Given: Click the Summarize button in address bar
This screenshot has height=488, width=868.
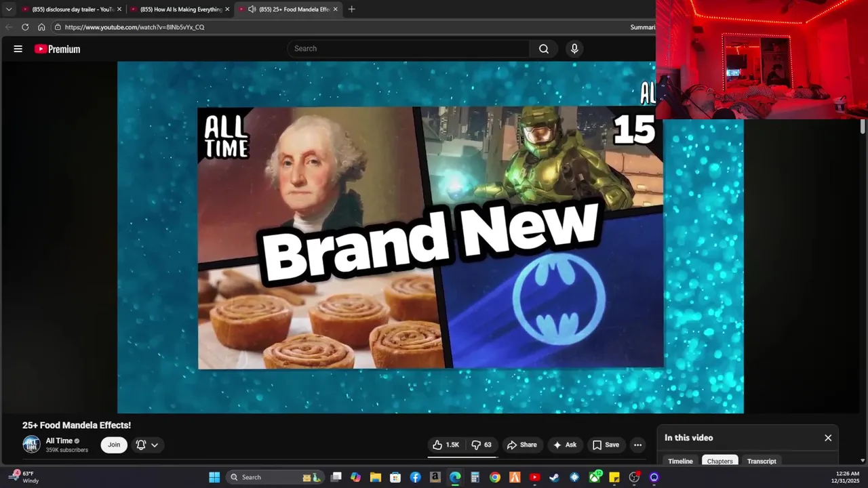Looking at the screenshot, I should pos(643,27).
